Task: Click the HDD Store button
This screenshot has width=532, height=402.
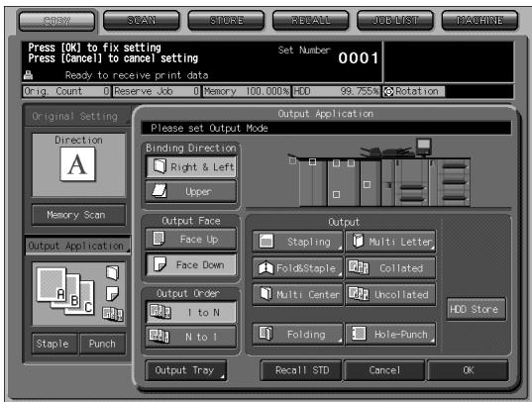Action: click(476, 309)
